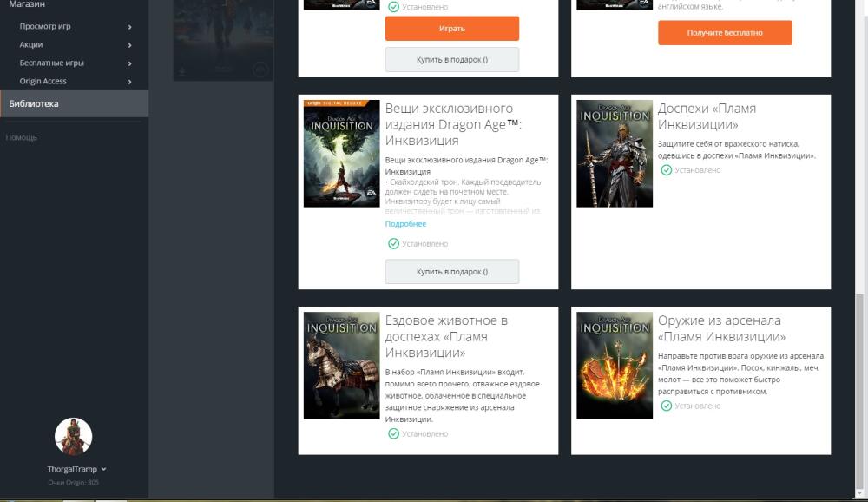Expand the Просмотр игр submenu arrow

click(x=129, y=27)
